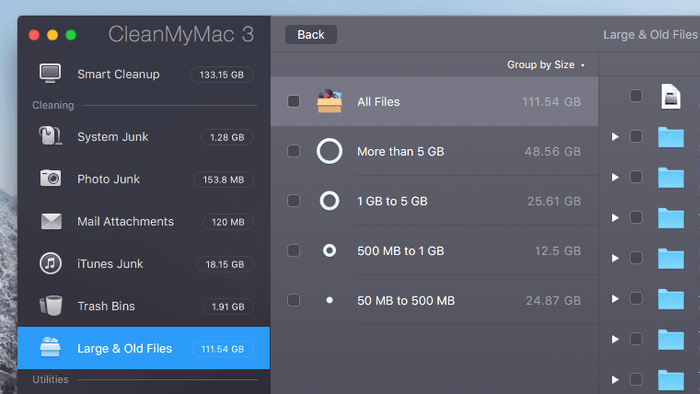
Task: Select Large & Old Files sidebar item
Action: pyautogui.click(x=144, y=348)
